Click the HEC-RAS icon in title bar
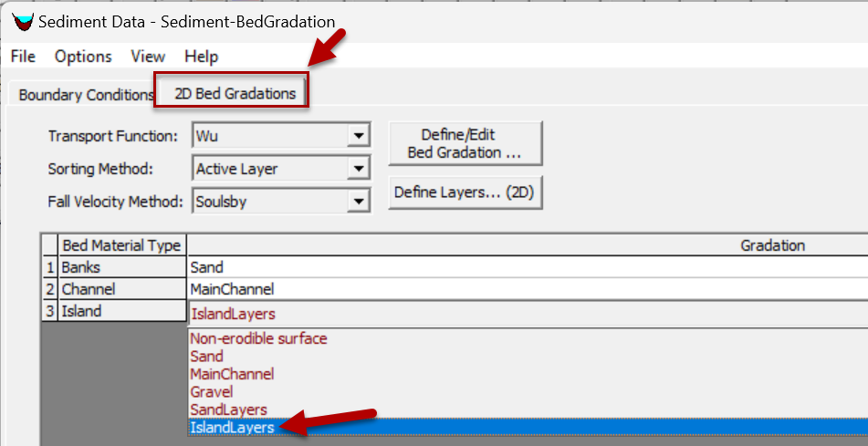Viewport: 868px width, 446px height. click(23, 23)
